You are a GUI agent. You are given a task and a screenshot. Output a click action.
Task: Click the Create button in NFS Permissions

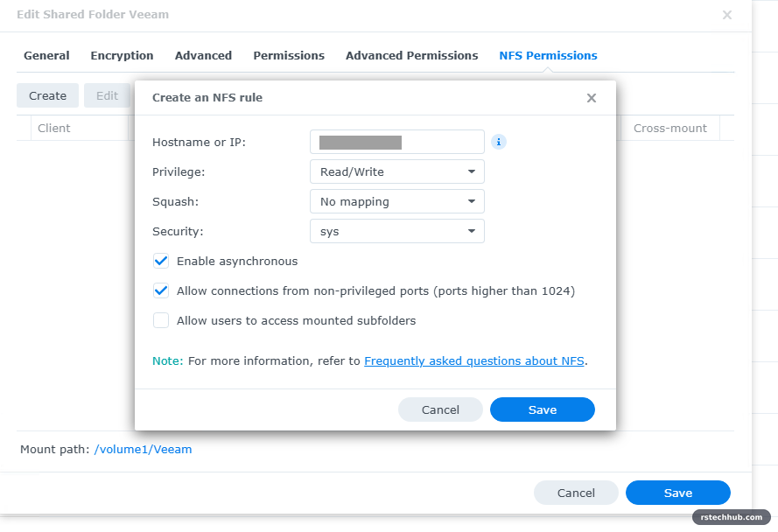pyautogui.click(x=47, y=95)
